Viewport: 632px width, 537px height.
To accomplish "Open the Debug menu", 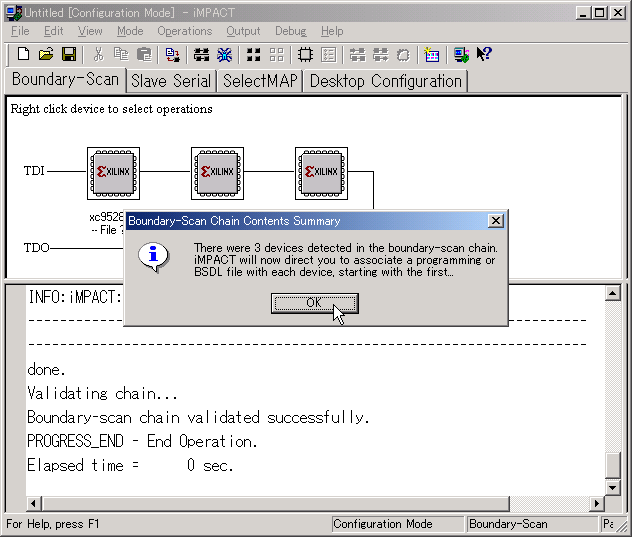I will (x=291, y=31).
